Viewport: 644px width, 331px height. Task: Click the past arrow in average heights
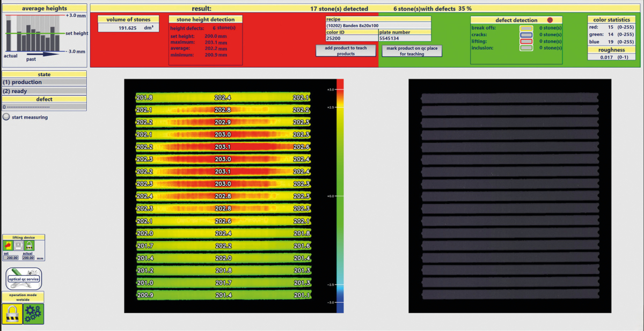[43, 54]
